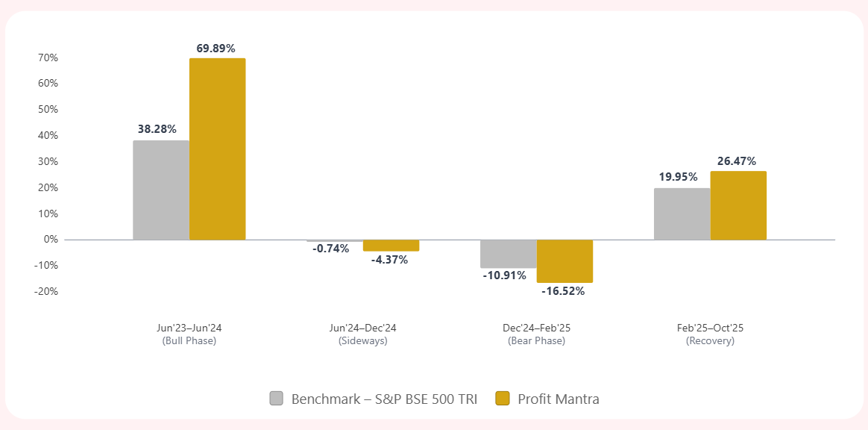Select the Profit Mantra bar for Feb'25–Oct'25

coord(738,205)
